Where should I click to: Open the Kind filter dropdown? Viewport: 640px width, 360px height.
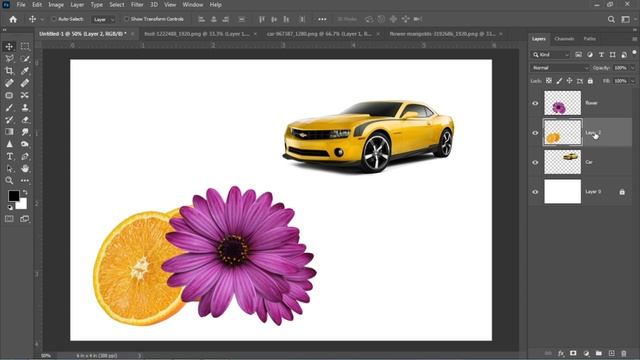click(551, 55)
